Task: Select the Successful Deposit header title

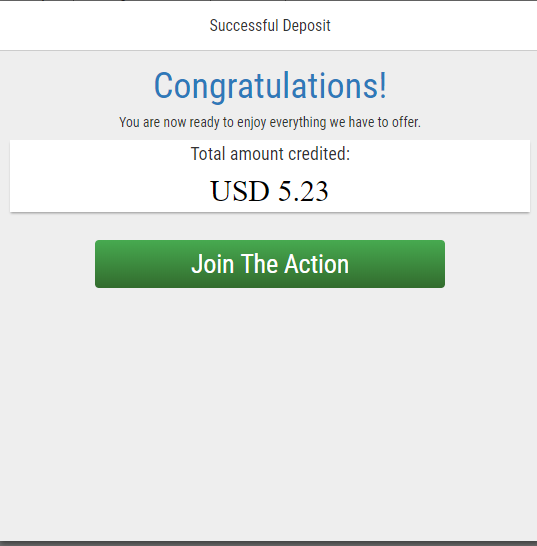Action: coord(270,25)
